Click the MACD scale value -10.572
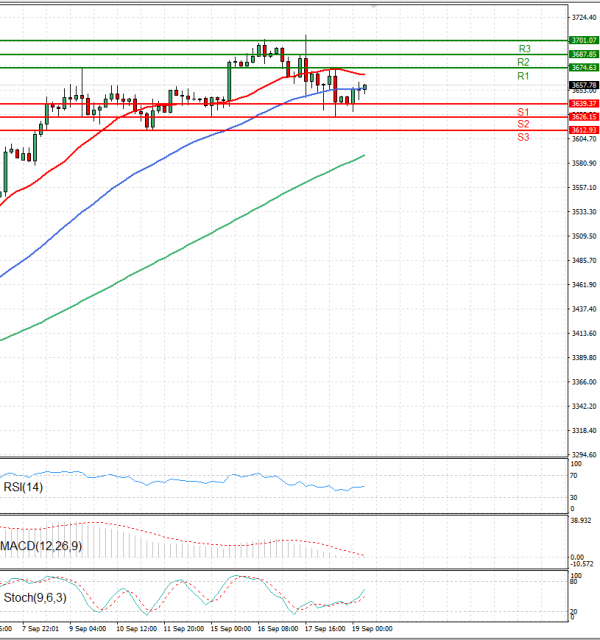The height and width of the screenshot is (640, 600). (582, 564)
